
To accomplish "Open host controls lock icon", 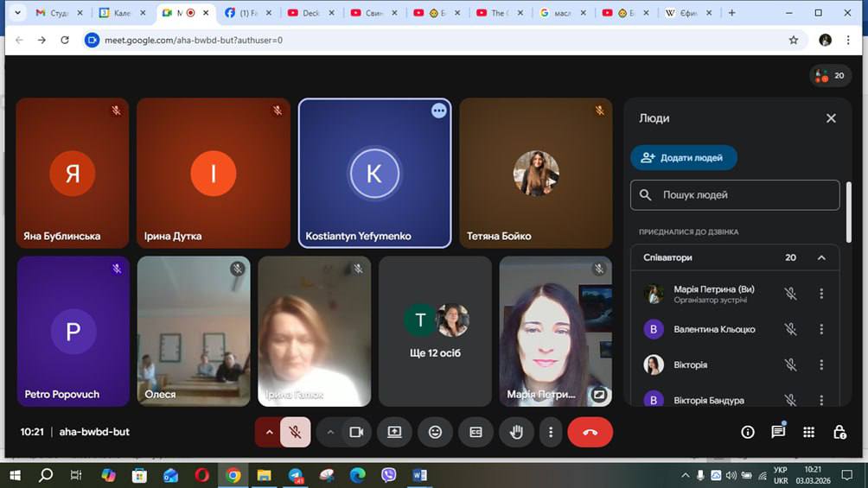I will 839,432.
